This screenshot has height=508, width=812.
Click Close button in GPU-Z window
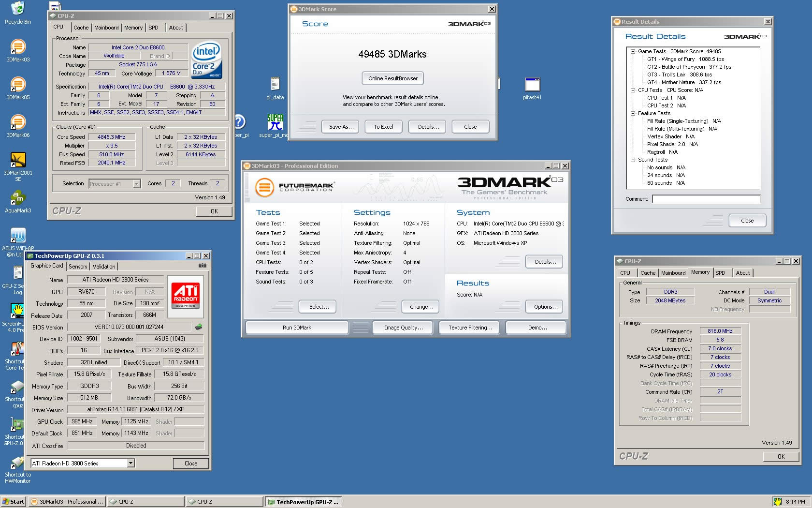point(191,463)
